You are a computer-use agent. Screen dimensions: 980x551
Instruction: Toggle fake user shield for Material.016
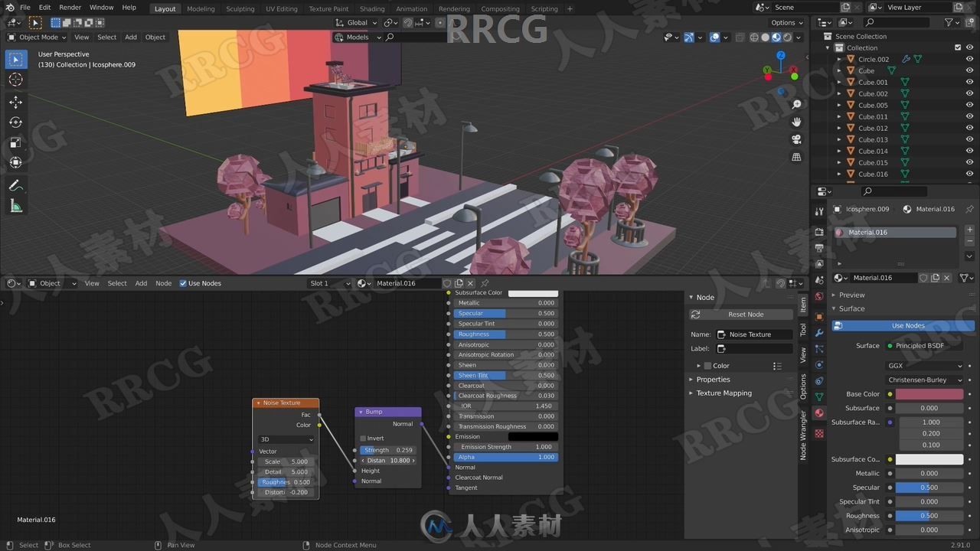(x=923, y=278)
